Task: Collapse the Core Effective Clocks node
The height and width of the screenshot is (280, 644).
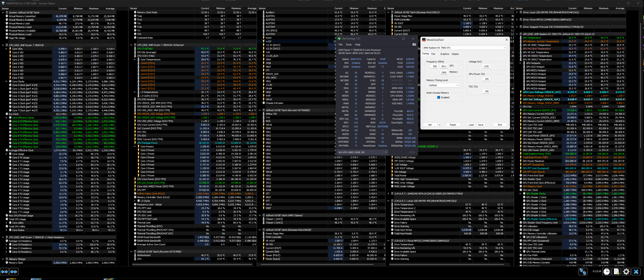Action: point(6,118)
